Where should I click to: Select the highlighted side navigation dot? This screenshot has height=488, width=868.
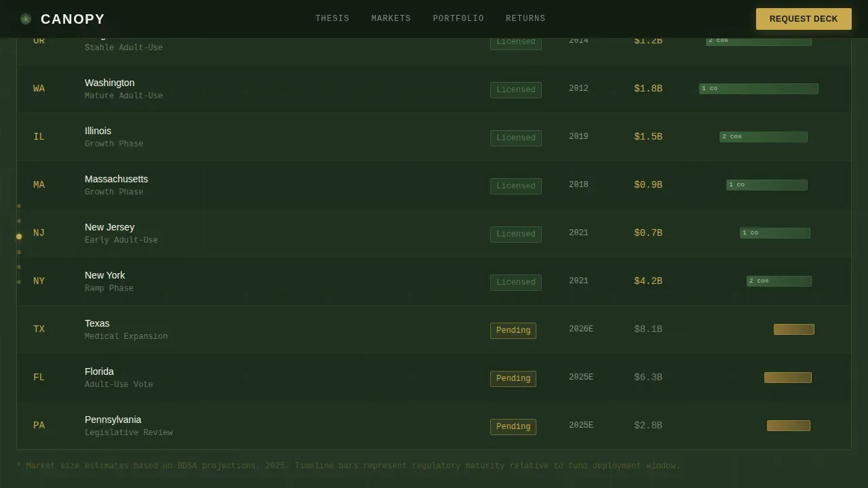pyautogui.click(x=19, y=237)
